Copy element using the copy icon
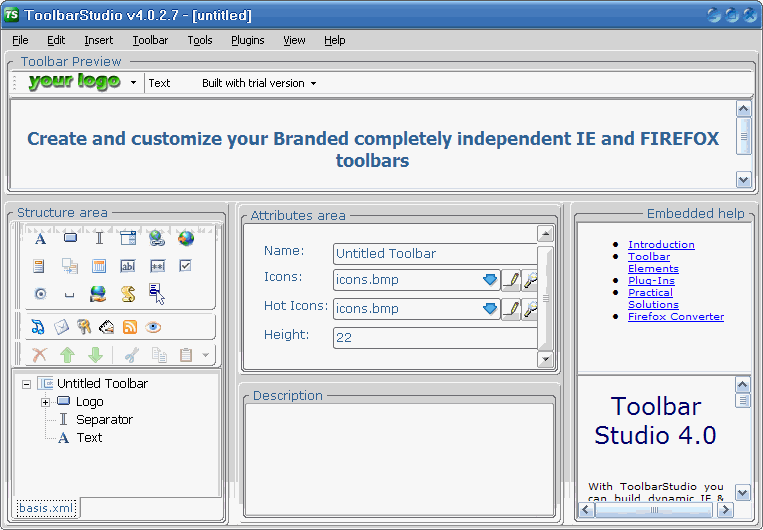Viewport: 763px width, 530px height. click(159, 355)
